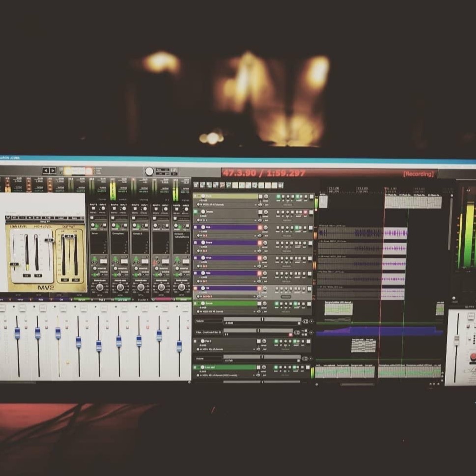The height and width of the screenshot is (476, 476).
Task: Click the MV2 Low Level fader handle
Action: coord(14,264)
